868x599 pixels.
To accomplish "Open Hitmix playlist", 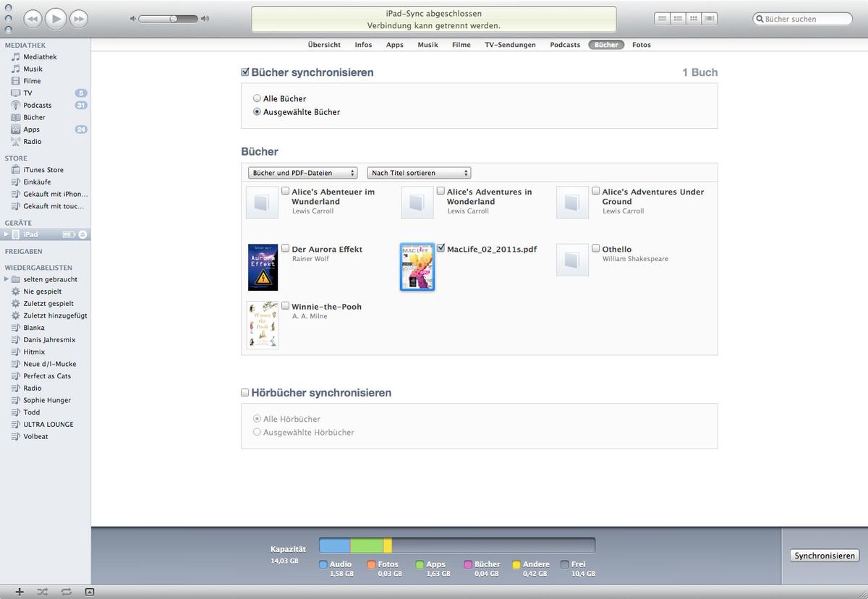I will (34, 352).
